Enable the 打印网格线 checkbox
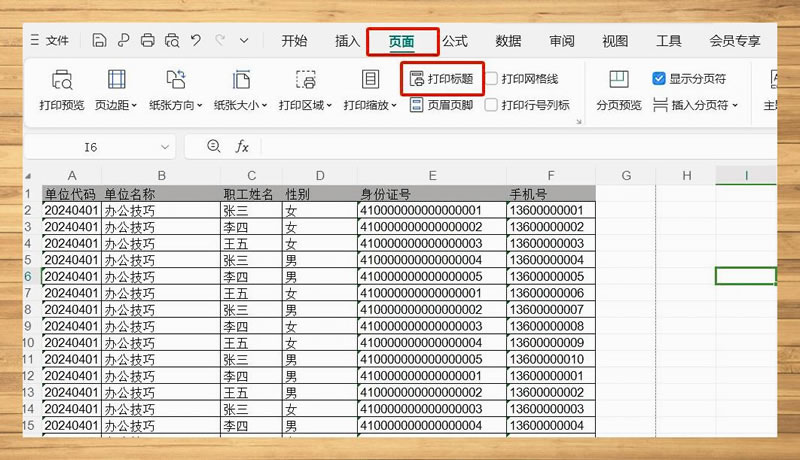The height and width of the screenshot is (460, 800). (491, 79)
